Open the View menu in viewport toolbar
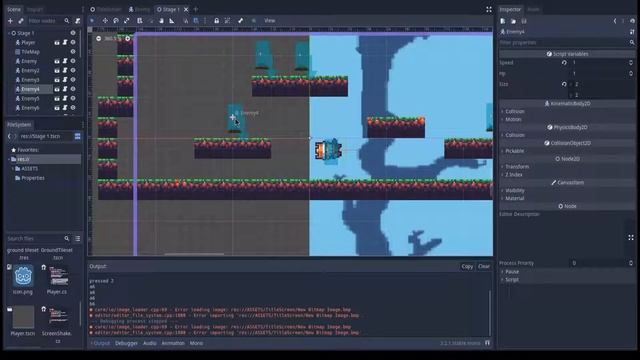 269,20
